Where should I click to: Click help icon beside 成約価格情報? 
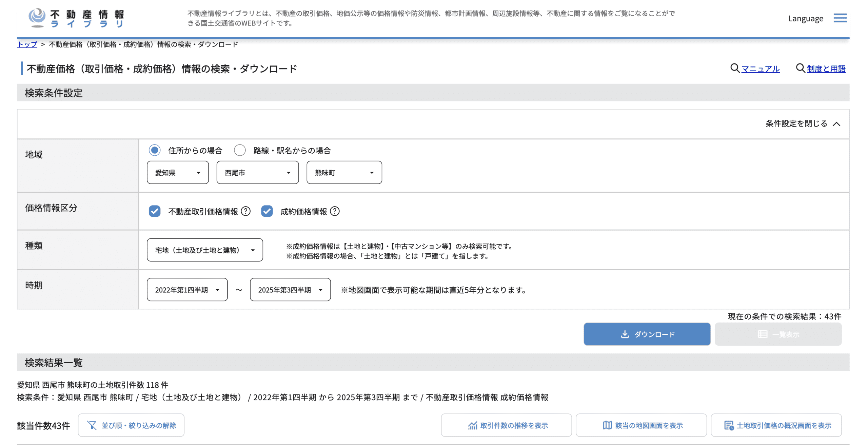(x=335, y=211)
